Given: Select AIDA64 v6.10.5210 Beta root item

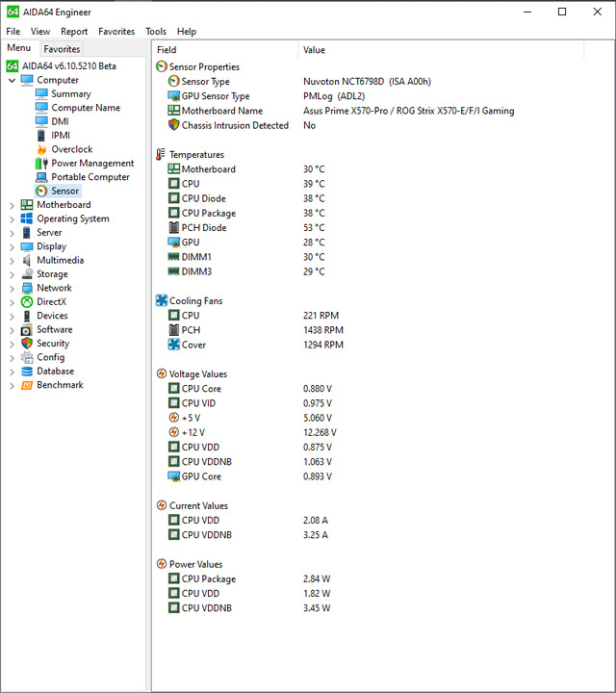Looking at the screenshot, I should [x=69, y=65].
